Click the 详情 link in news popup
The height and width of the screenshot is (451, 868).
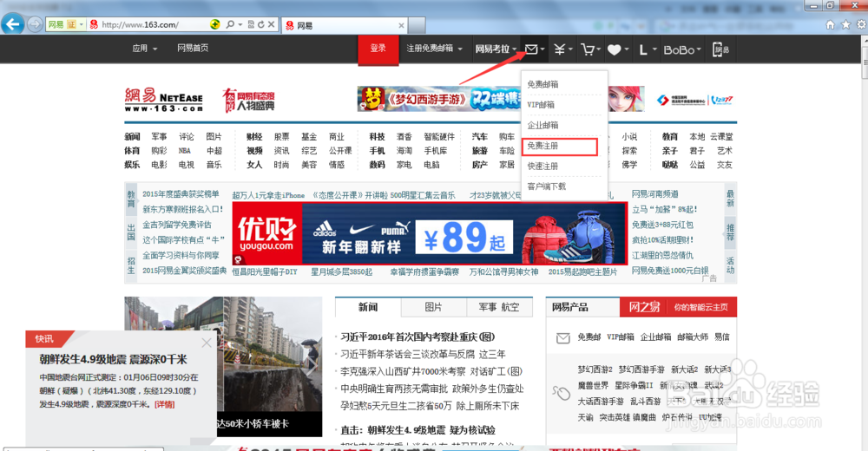click(x=164, y=404)
